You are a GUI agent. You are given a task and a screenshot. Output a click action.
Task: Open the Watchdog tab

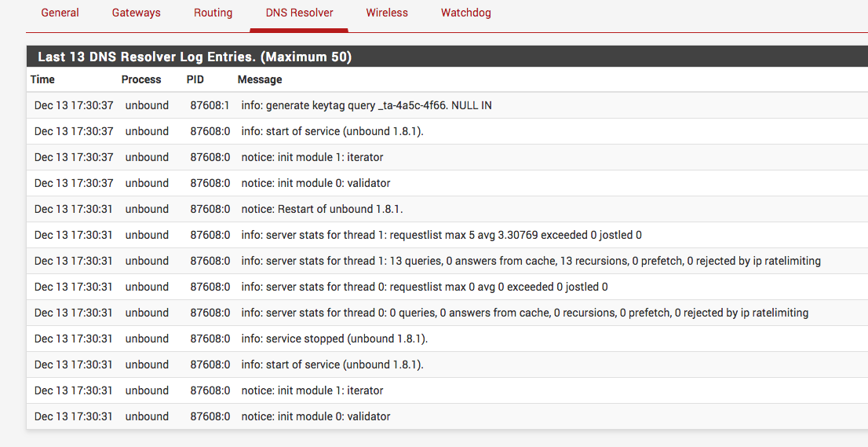coord(466,13)
